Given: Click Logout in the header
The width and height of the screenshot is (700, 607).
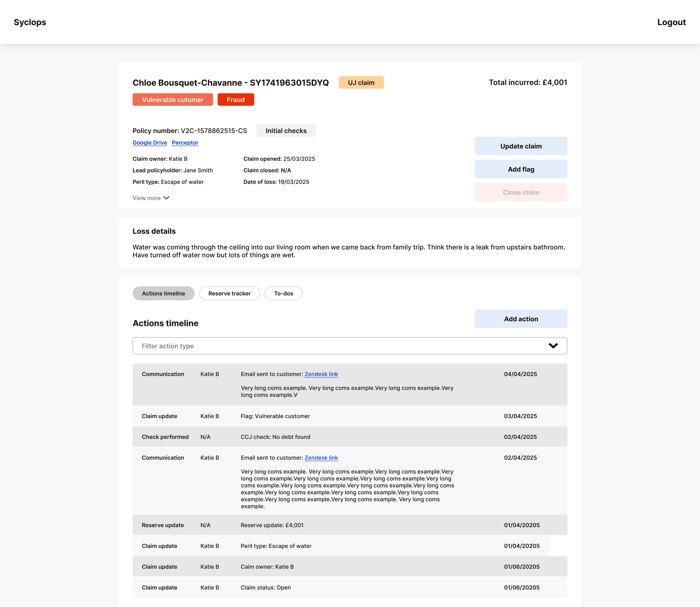Looking at the screenshot, I should point(671,22).
